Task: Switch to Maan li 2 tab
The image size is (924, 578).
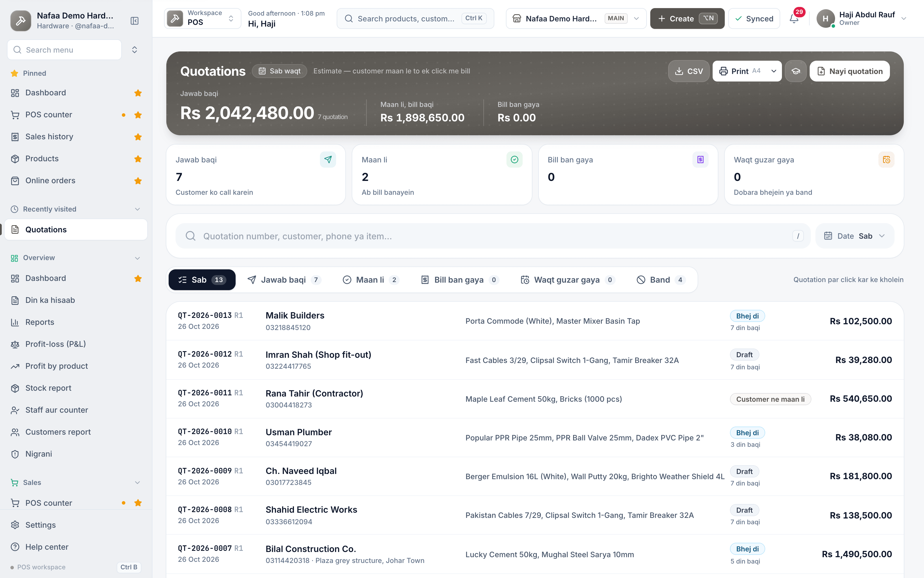Action: (x=370, y=280)
